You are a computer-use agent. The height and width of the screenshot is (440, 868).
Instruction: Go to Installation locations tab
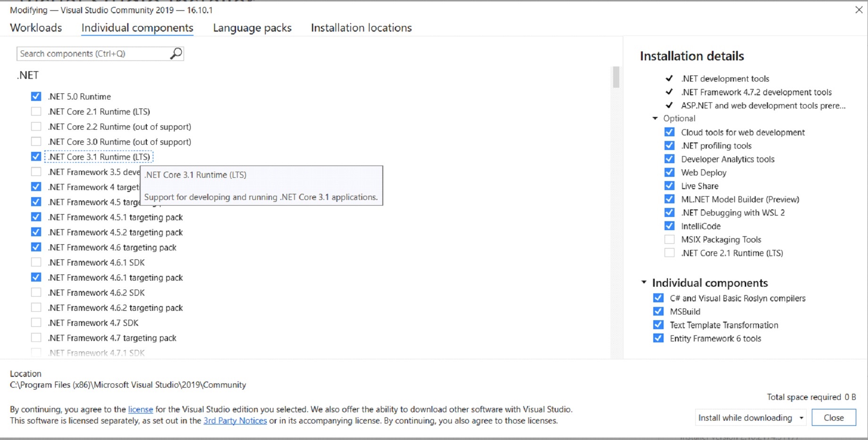(x=361, y=28)
